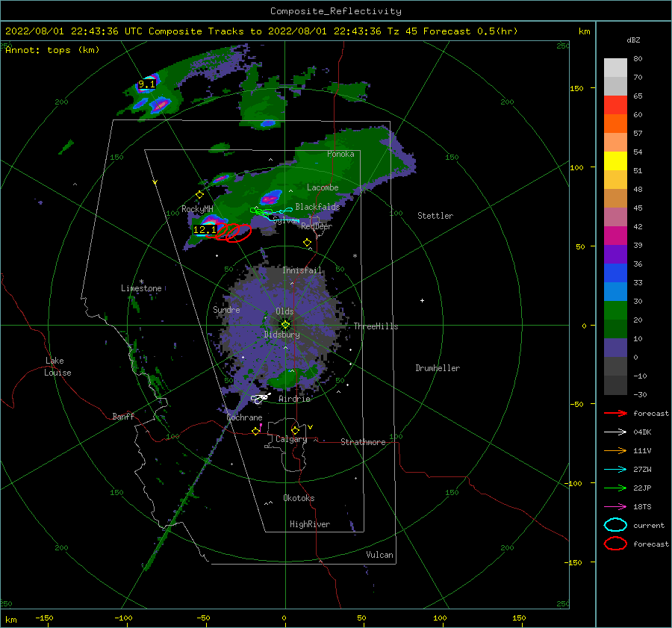The image size is (672, 628).
Task: Click the Airdrie label
Action: [x=294, y=399]
